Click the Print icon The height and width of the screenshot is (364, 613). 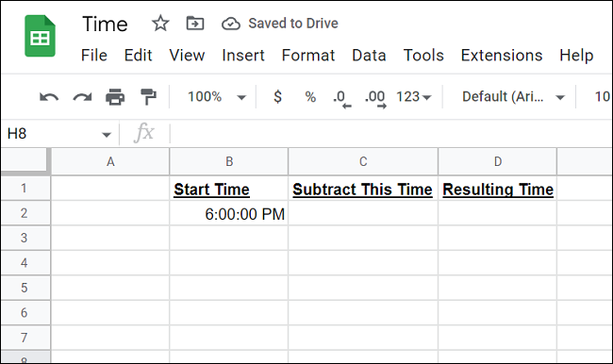click(x=115, y=97)
